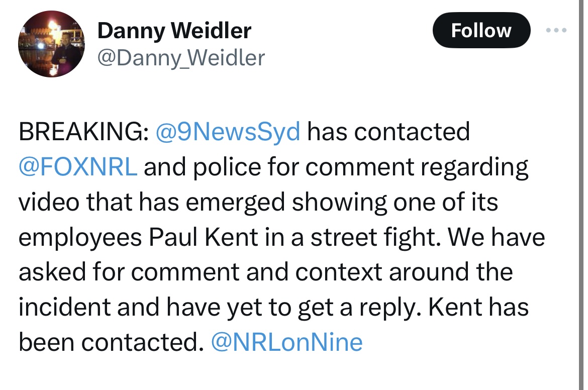Screen dimensions: 588x390
Task: Open the Danny Weidler display name
Action: pos(174,31)
